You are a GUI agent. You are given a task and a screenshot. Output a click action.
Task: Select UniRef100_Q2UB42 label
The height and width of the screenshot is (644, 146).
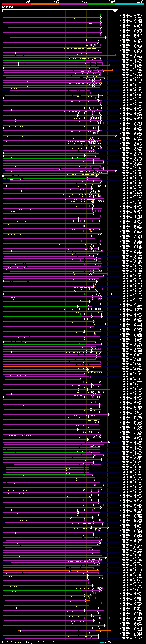[131, 118]
